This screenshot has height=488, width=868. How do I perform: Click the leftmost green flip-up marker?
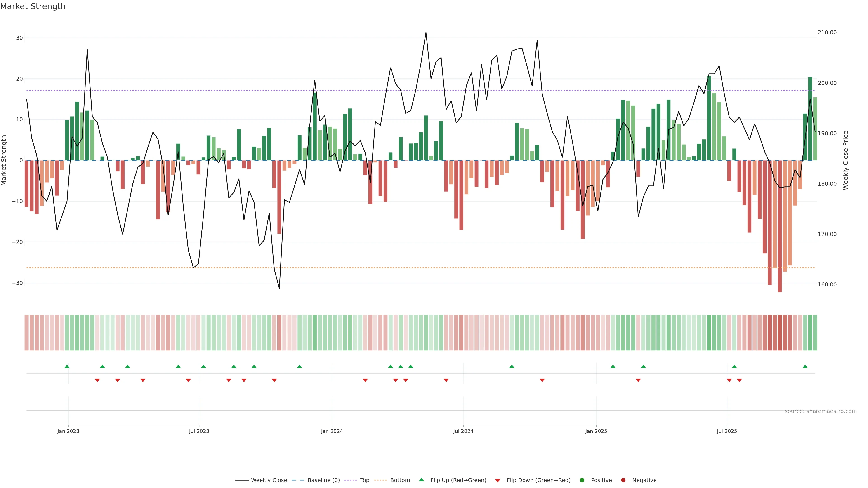[x=67, y=366]
